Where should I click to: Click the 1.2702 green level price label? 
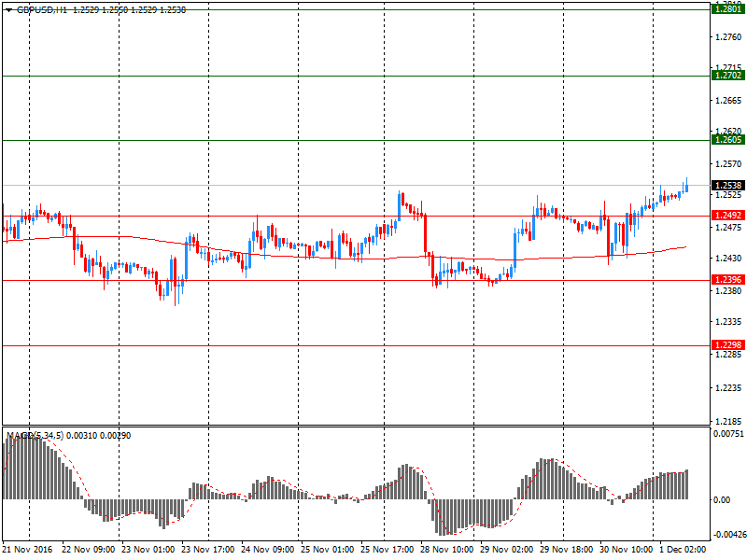point(728,76)
